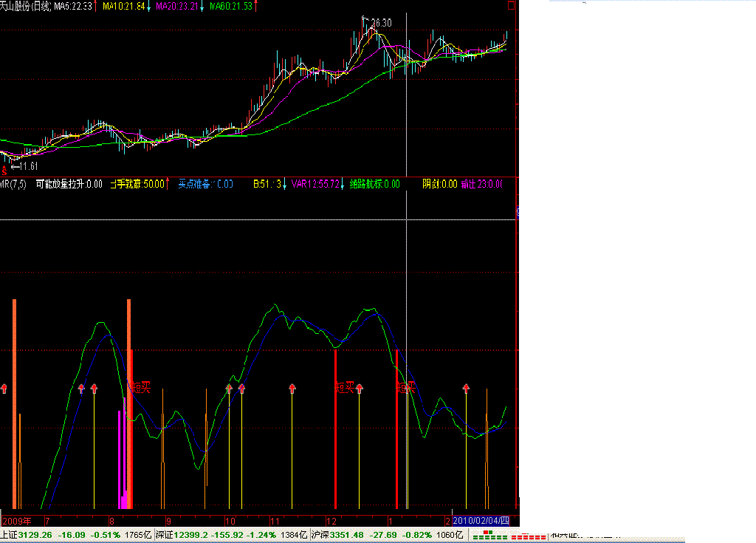Click month 12 on the time axis

pyautogui.click(x=331, y=522)
